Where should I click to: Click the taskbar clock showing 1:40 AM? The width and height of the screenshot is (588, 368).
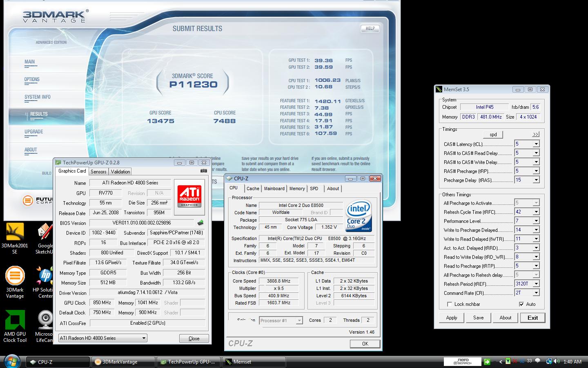pyautogui.click(x=572, y=362)
